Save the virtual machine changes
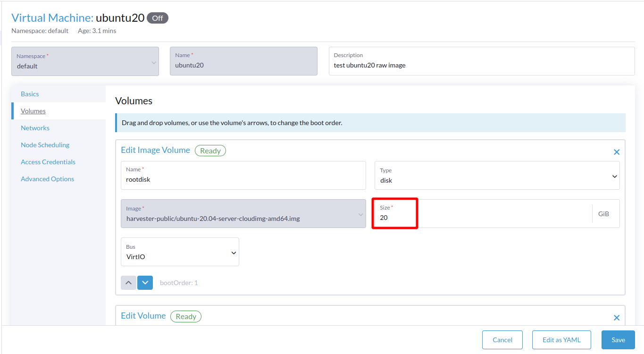Screen dimensions: 644x354 click(618, 339)
